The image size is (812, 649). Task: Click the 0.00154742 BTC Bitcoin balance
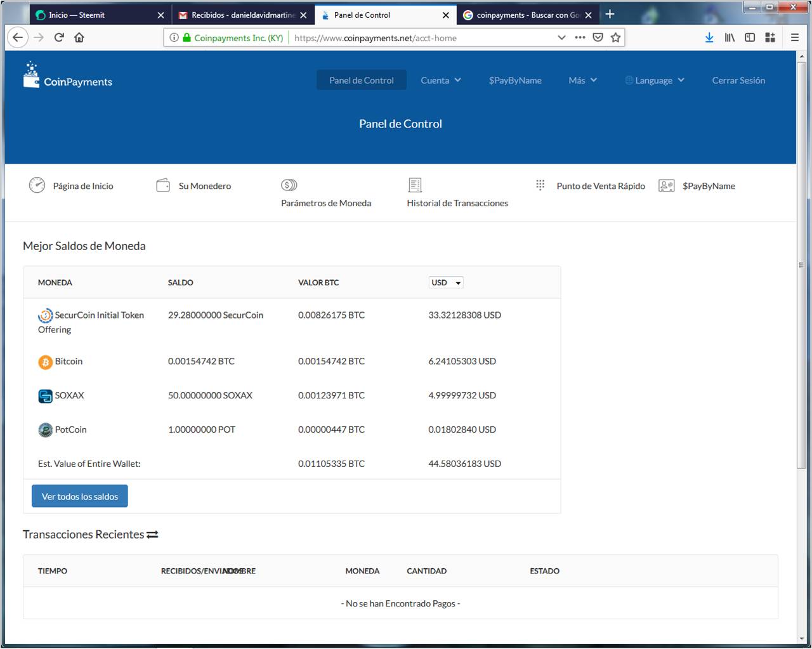201,361
